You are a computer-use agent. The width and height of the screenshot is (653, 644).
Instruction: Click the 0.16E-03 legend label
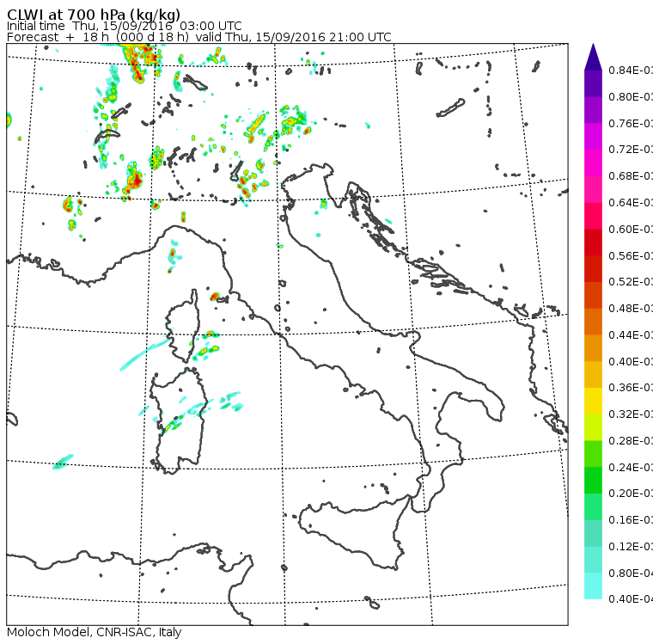click(x=631, y=520)
